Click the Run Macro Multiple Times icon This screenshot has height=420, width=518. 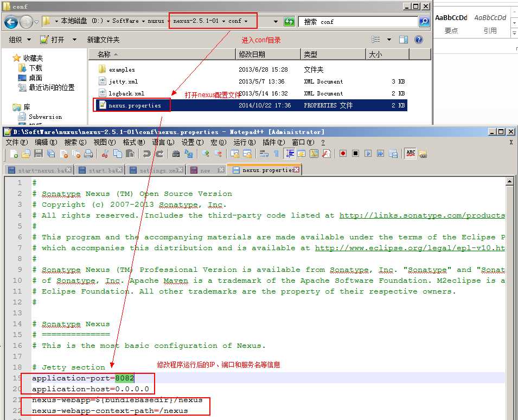click(x=381, y=154)
